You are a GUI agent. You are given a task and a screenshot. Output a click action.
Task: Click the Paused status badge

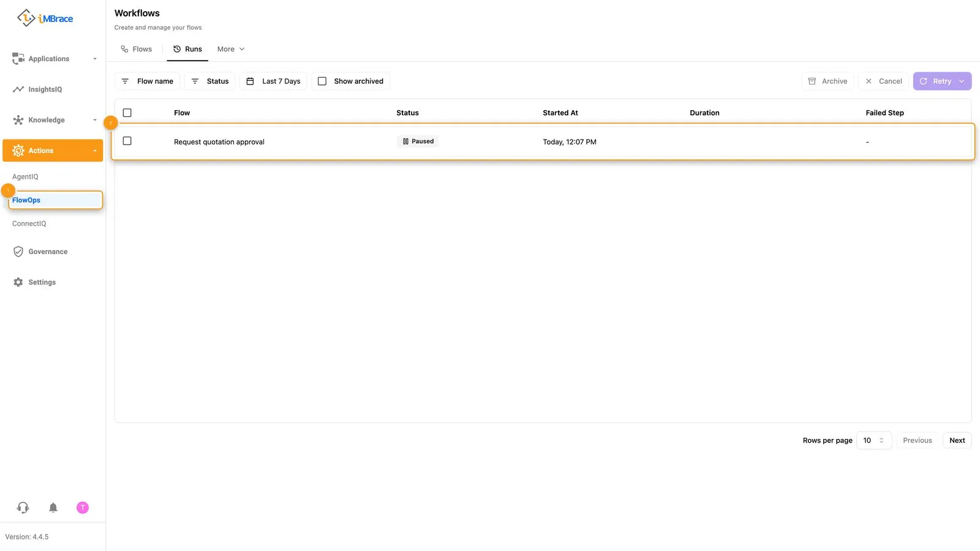[x=418, y=141]
